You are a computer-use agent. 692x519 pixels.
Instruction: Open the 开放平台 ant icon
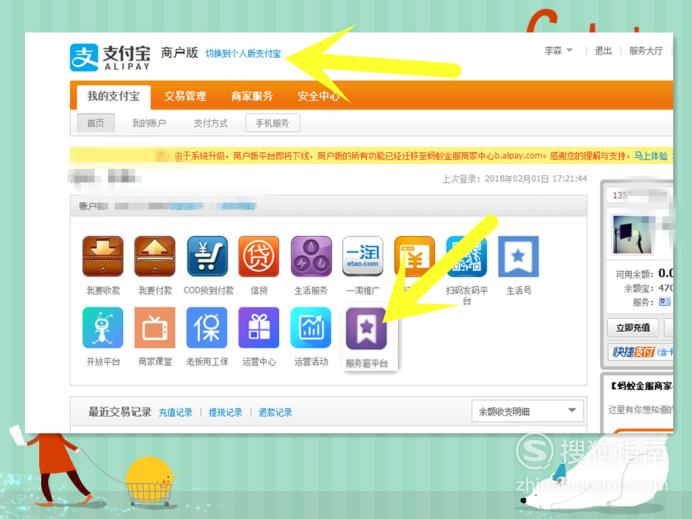103,327
